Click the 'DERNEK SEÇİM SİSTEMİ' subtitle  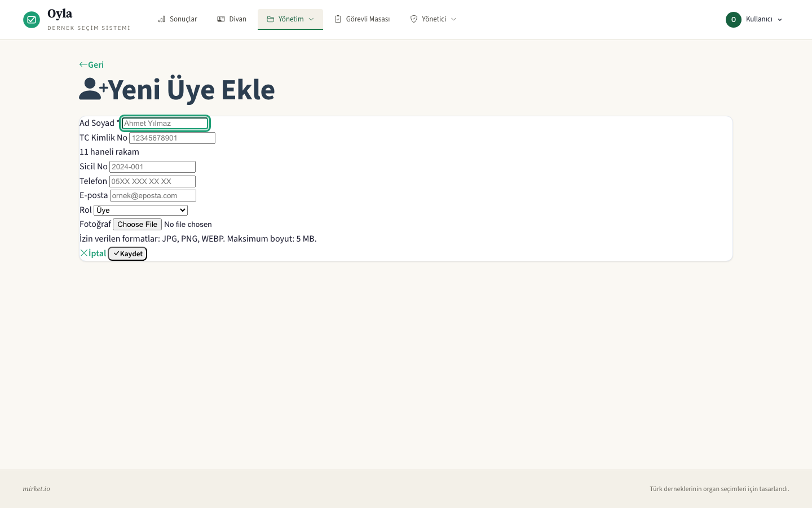89,28
